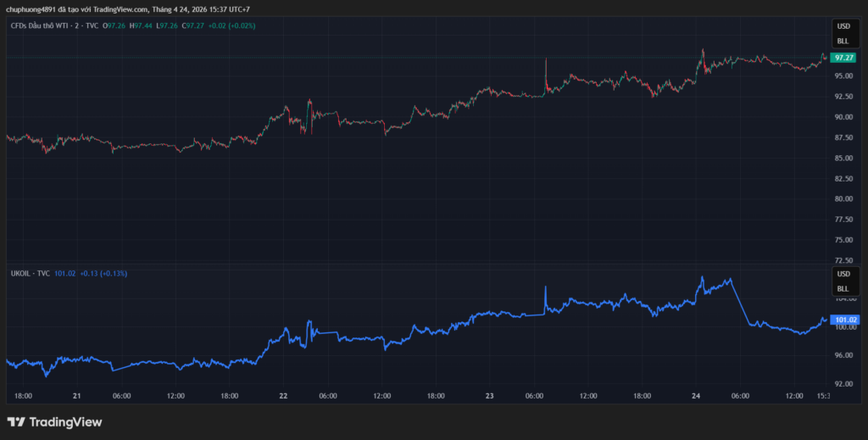This screenshot has height=440, width=868.
Task: Click the rightmost 15:3 time label
Action: [822, 396]
